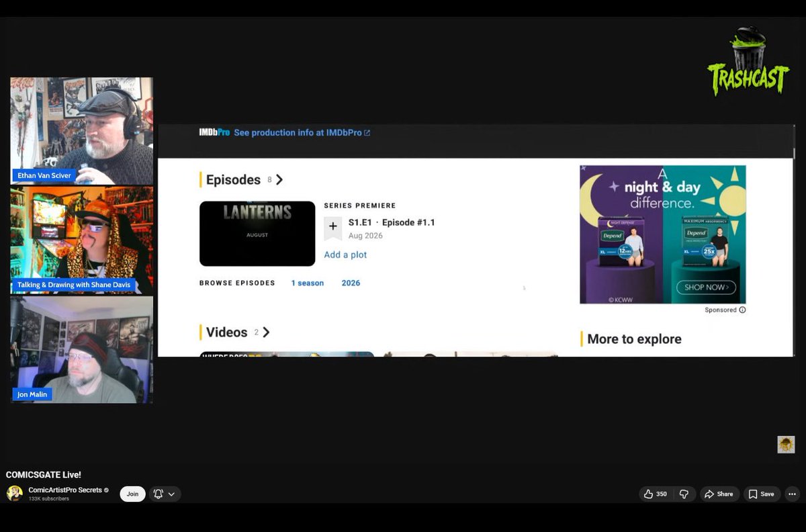806x532 pixels.
Task: Click Add a plot link
Action: point(345,255)
